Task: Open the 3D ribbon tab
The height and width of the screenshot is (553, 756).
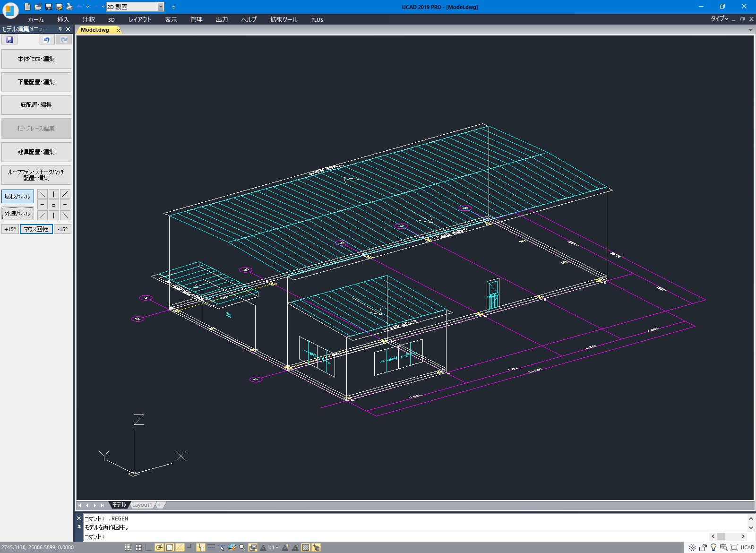Action: [x=112, y=19]
